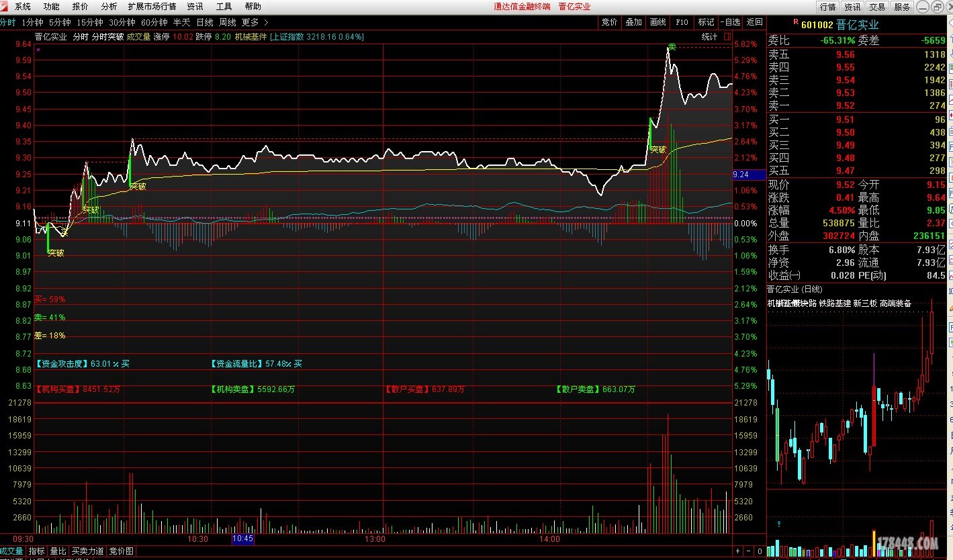Select the 指标 bottom tab
The height and width of the screenshot is (560, 953).
[36, 551]
